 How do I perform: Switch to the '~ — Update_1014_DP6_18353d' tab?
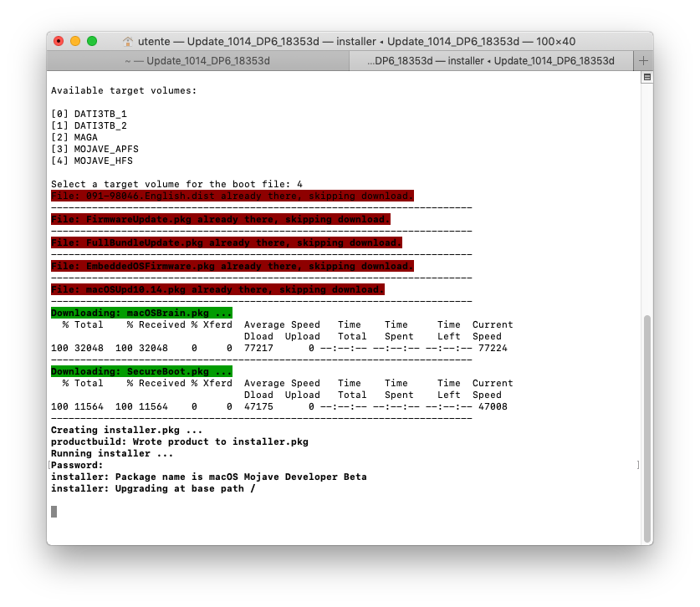pos(197,61)
